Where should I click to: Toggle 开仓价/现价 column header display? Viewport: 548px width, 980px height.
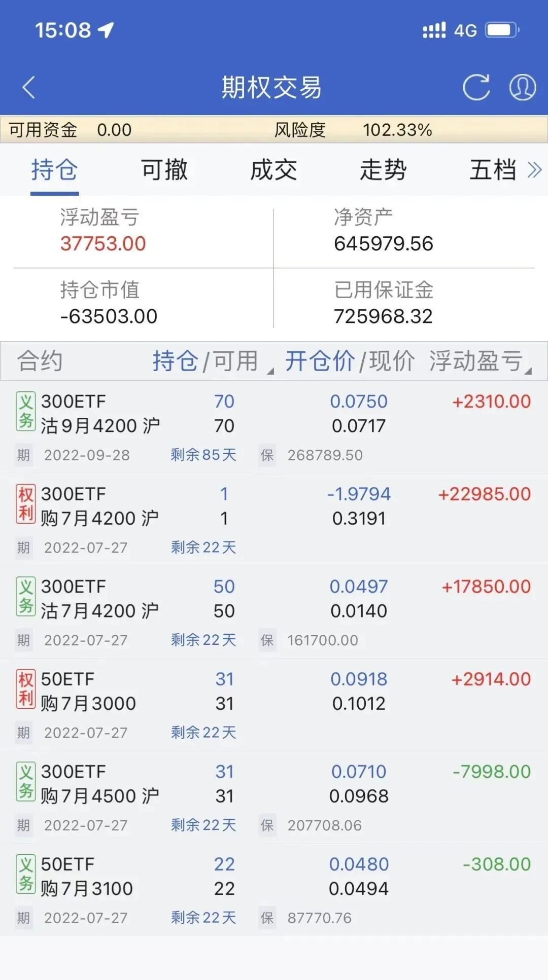click(349, 361)
